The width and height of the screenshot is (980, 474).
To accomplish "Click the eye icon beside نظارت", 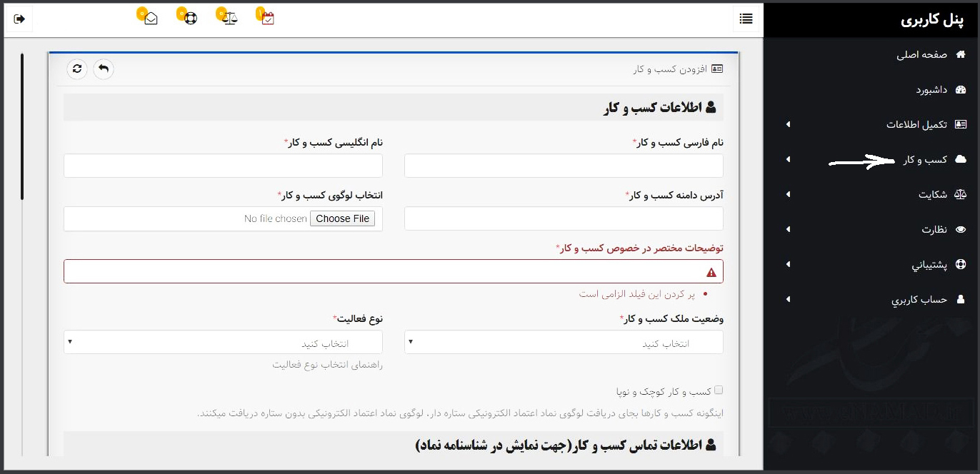I will pyautogui.click(x=960, y=229).
